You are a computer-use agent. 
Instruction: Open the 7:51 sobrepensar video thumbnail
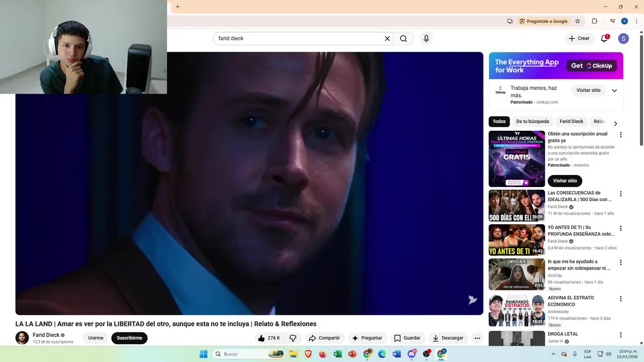click(x=517, y=275)
